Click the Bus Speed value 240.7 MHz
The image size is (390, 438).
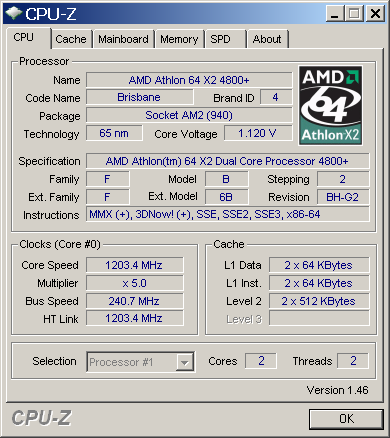[x=134, y=301]
